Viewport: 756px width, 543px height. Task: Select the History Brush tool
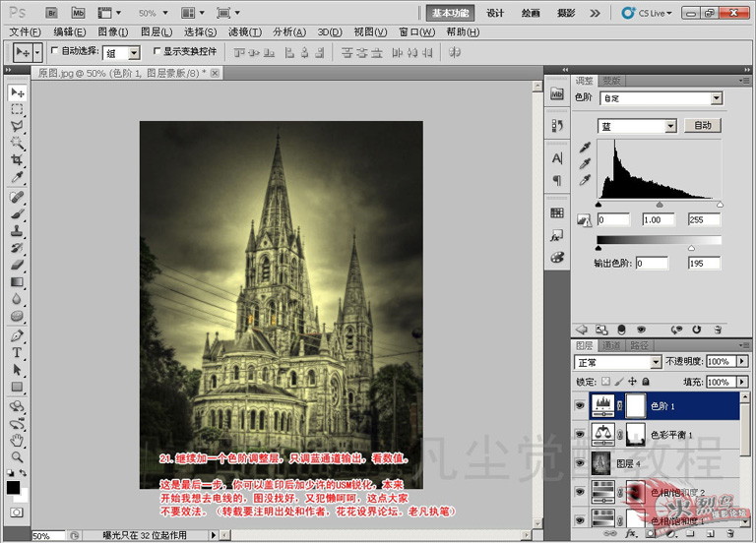17,248
